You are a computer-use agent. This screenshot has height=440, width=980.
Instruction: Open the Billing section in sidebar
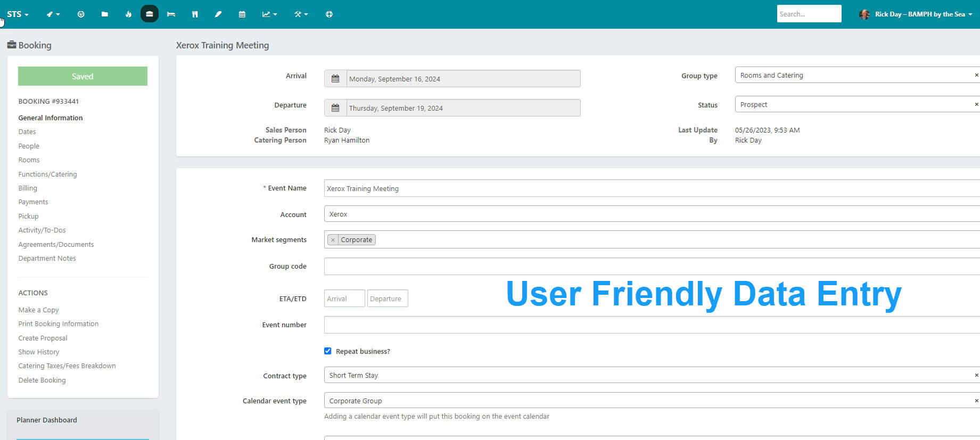[x=28, y=188]
